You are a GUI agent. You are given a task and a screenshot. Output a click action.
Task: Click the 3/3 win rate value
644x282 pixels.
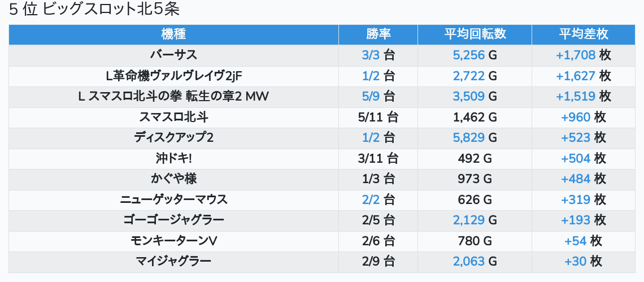click(x=378, y=55)
